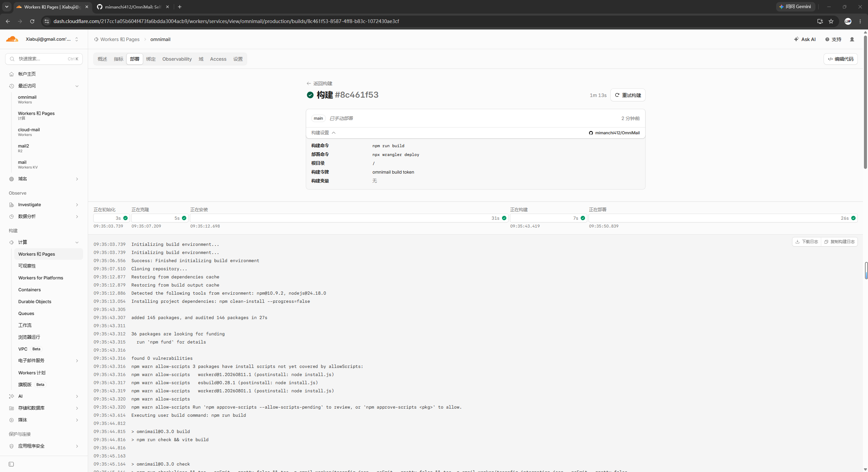Focus the quick search field
Screen dimensions: 868x472
tap(44, 59)
